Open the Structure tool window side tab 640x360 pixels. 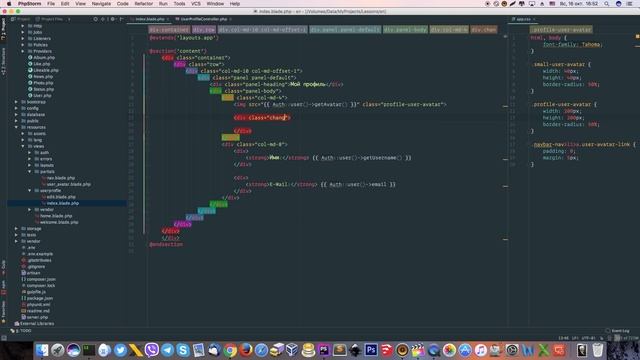click(3, 61)
